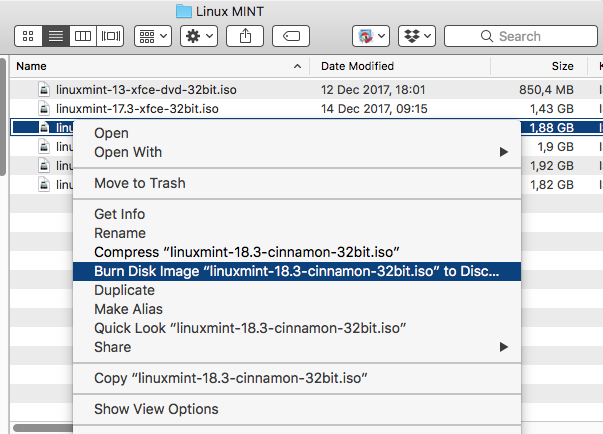Select linuxmint-13-xfce-dvd-32bit.iso file
Image resolution: width=603 pixels, height=434 pixels.
146,90
